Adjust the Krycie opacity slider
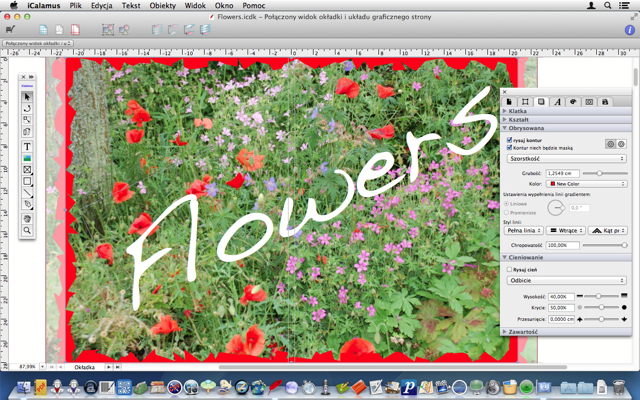Screen dimensions: 640x400 click(601, 307)
